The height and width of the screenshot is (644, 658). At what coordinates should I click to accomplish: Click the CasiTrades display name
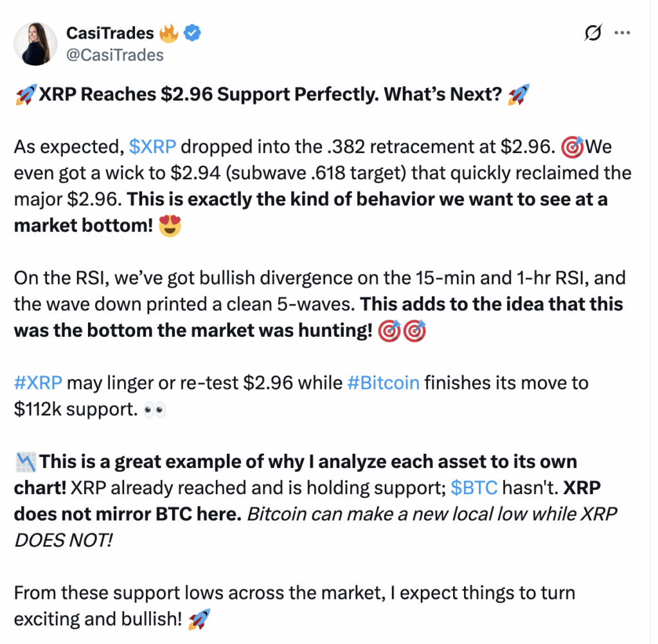(110, 33)
